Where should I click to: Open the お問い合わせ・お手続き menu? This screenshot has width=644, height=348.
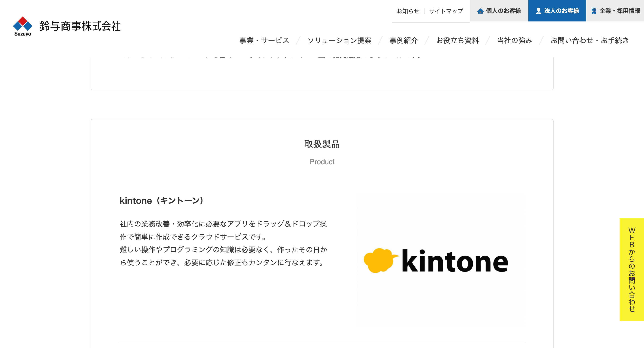[589, 40]
